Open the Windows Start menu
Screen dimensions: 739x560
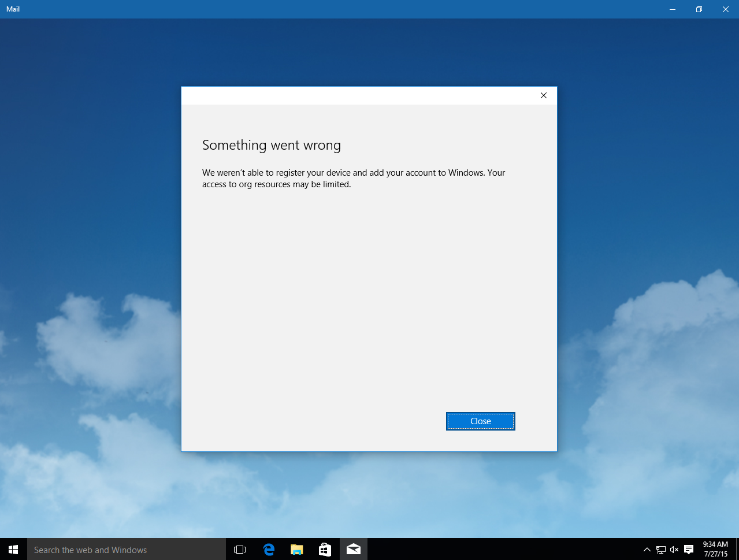click(13, 550)
